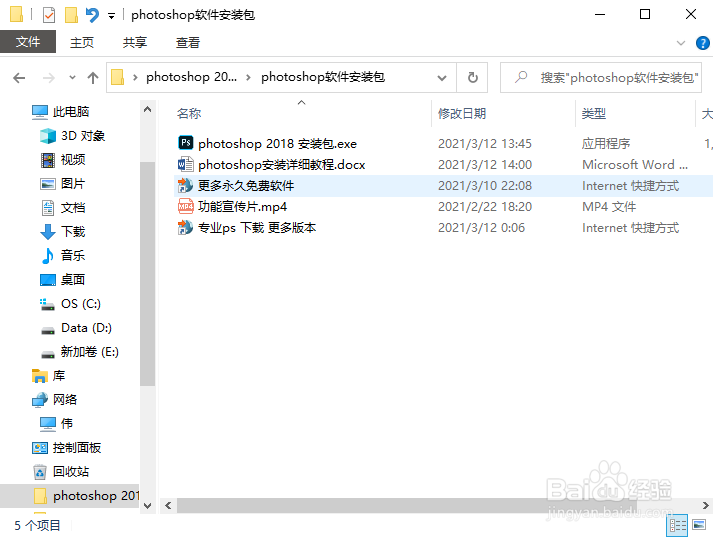Click the Properties icon in quick access toolbar
Image resolution: width=713 pixels, height=537 pixels.
tap(49, 15)
